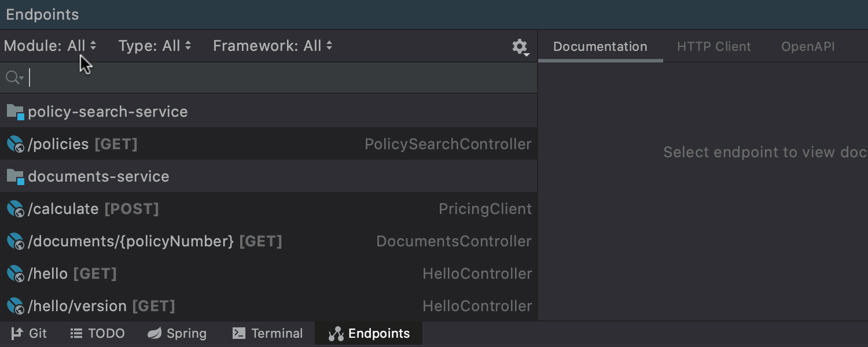
Task: Open the endpoints settings gear menu
Action: pos(520,47)
